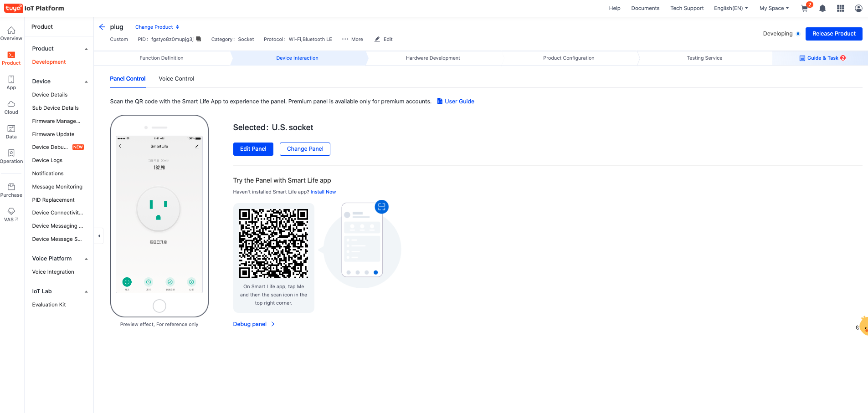Tap the power icon in panel preview

tap(127, 282)
